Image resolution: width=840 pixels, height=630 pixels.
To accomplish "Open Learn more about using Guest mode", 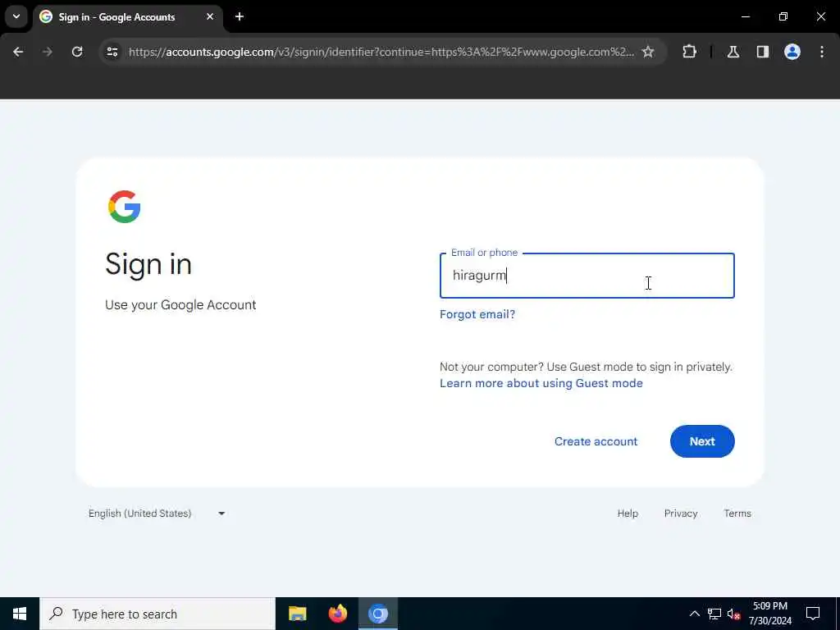I will click(x=541, y=384).
